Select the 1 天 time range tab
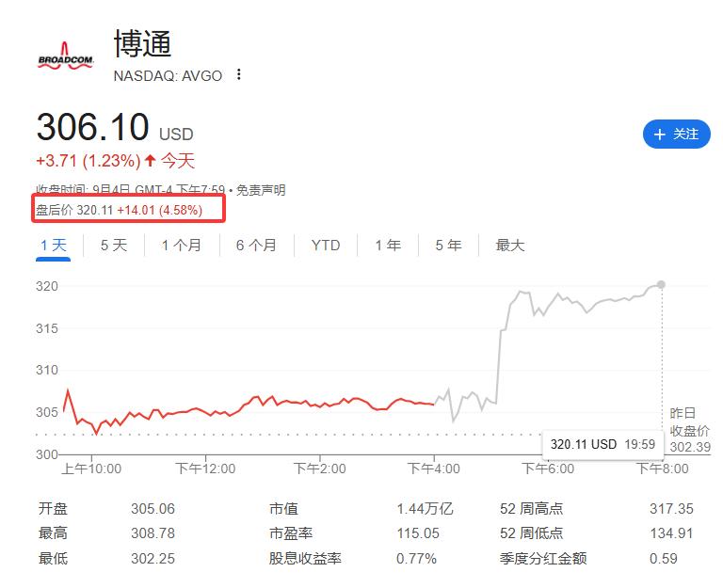Viewport: 723px width, 588px height. tap(54, 246)
